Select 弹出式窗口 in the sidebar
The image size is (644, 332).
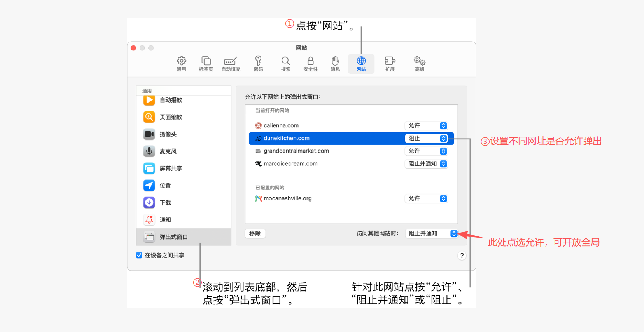(x=184, y=236)
